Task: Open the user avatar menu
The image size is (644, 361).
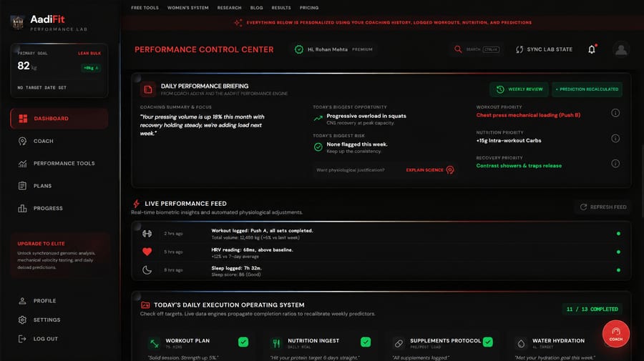Action: click(621, 49)
